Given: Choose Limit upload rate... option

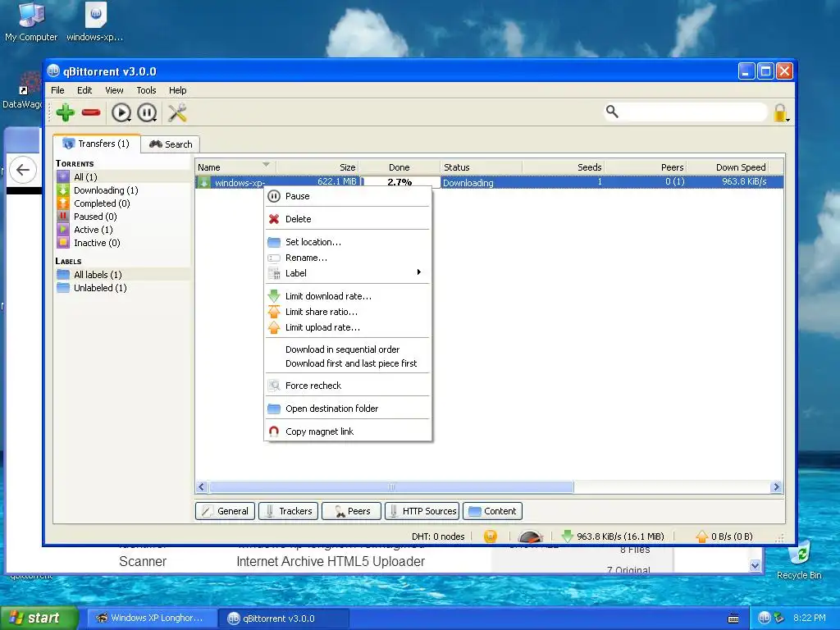Looking at the screenshot, I should click(348, 327).
